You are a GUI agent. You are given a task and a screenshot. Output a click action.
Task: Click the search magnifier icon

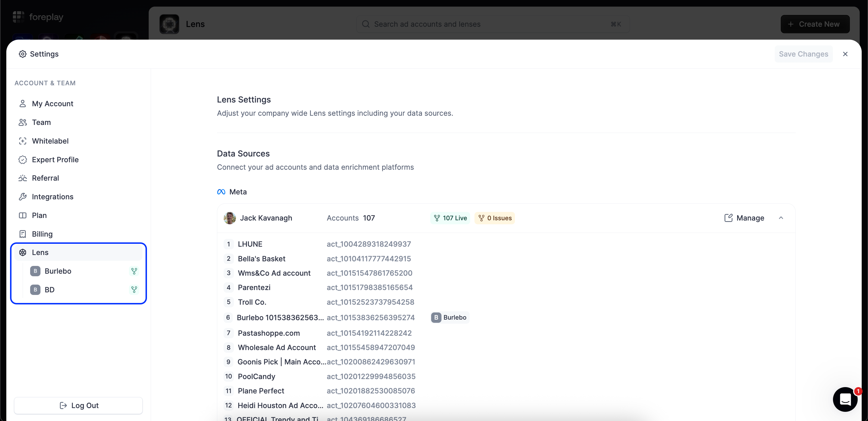coord(366,24)
